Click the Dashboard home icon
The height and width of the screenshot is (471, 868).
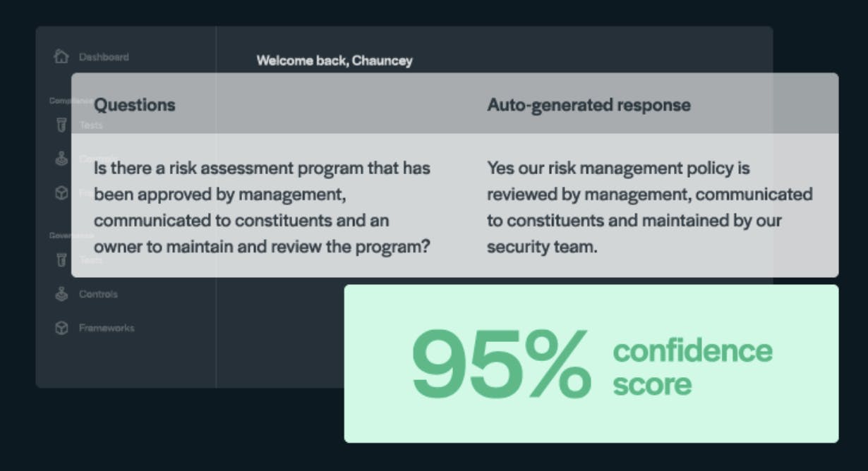coord(61,56)
